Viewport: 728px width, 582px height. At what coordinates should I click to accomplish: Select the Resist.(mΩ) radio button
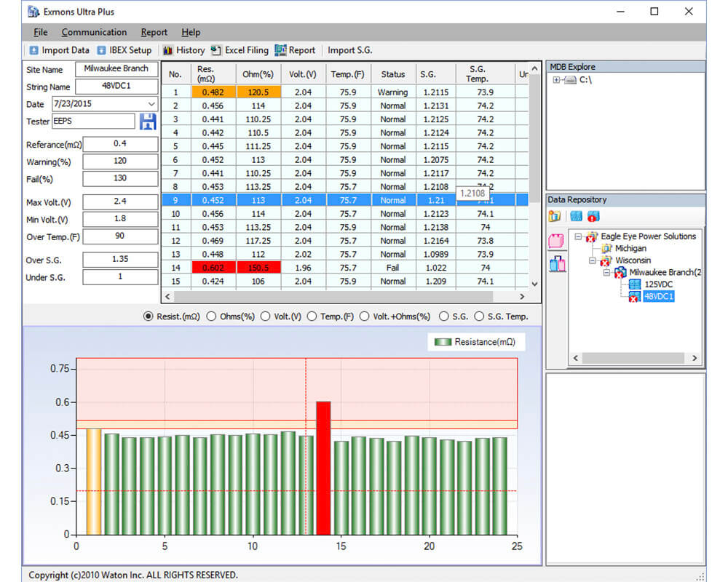pyautogui.click(x=148, y=316)
